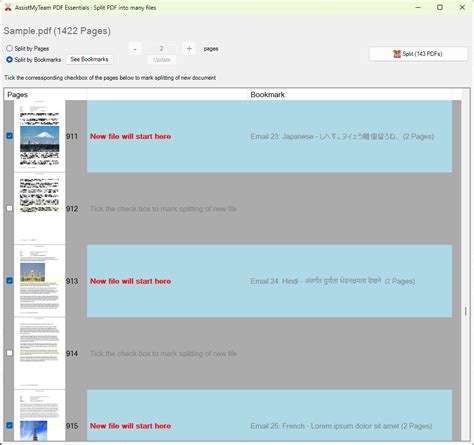The image size is (474, 445).
Task: Click the Update button
Action: [x=162, y=60]
